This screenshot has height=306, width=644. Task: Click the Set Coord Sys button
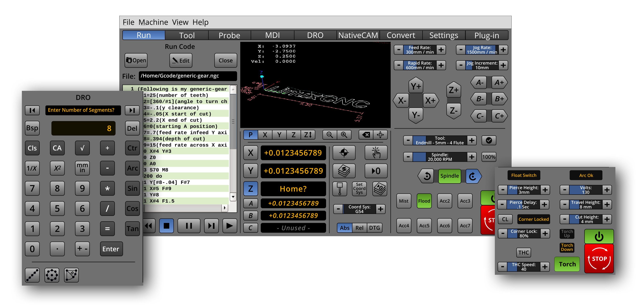(359, 189)
